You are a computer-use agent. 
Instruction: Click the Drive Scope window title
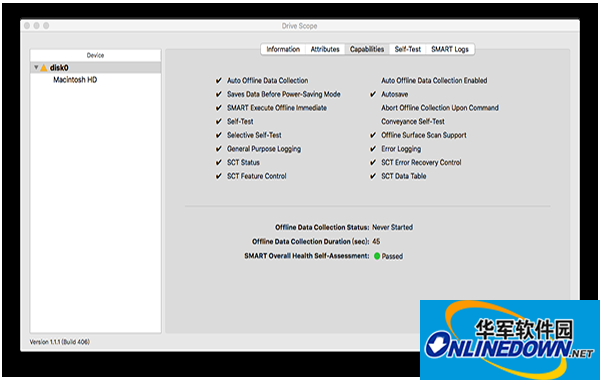[299, 26]
